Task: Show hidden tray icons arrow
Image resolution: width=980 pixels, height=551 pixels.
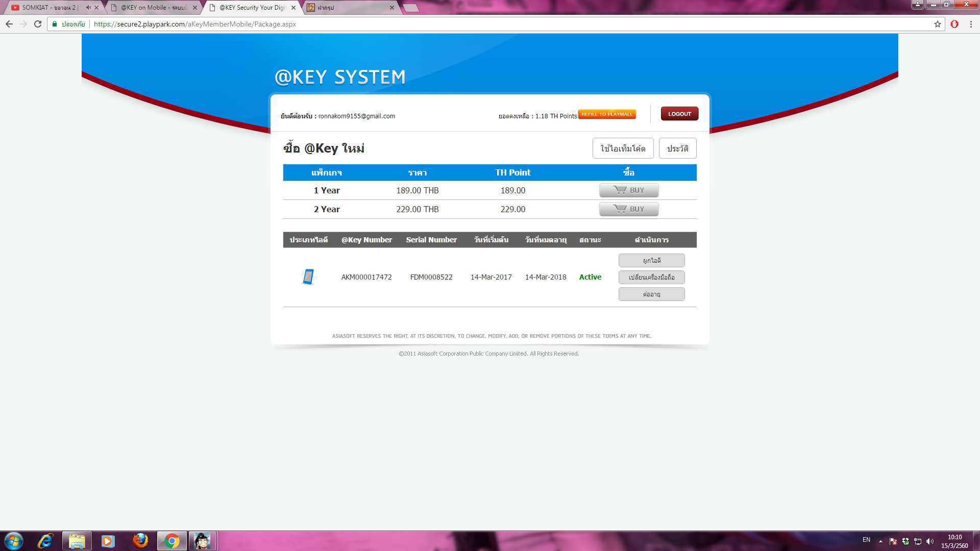Action: point(880,541)
